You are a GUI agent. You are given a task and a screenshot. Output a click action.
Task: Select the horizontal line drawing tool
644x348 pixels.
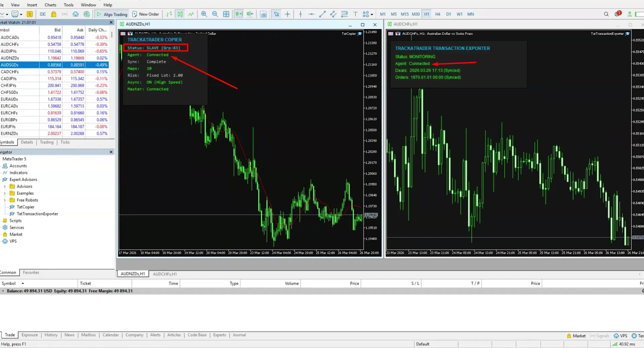[311, 14]
